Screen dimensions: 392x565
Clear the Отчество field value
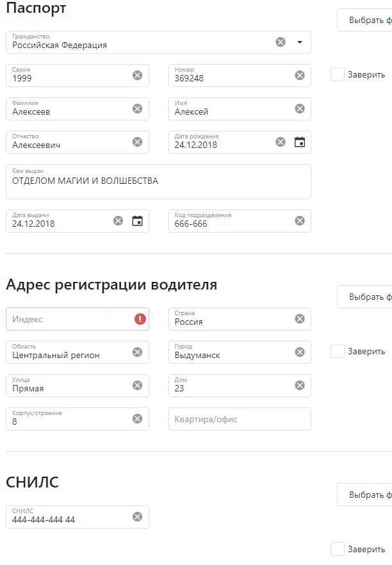coord(137,142)
